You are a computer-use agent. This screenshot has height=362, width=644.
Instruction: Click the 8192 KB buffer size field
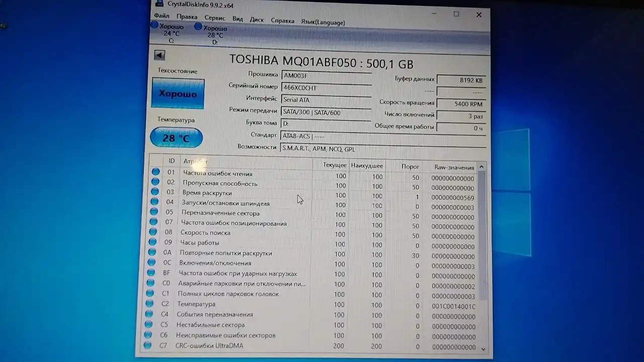pos(461,80)
